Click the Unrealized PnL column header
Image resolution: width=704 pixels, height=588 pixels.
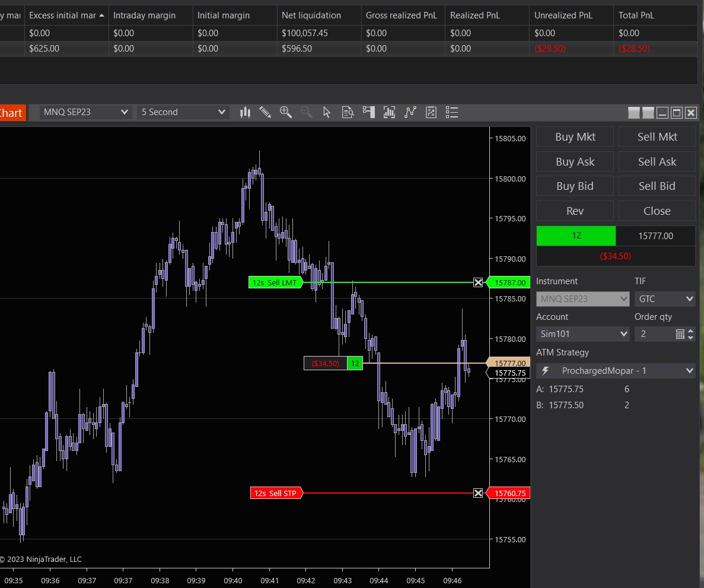pyautogui.click(x=563, y=15)
